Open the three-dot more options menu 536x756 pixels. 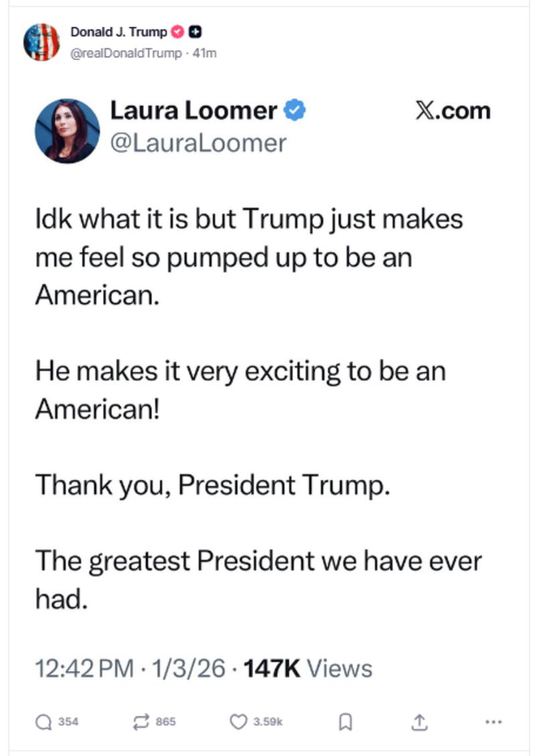[493, 723]
